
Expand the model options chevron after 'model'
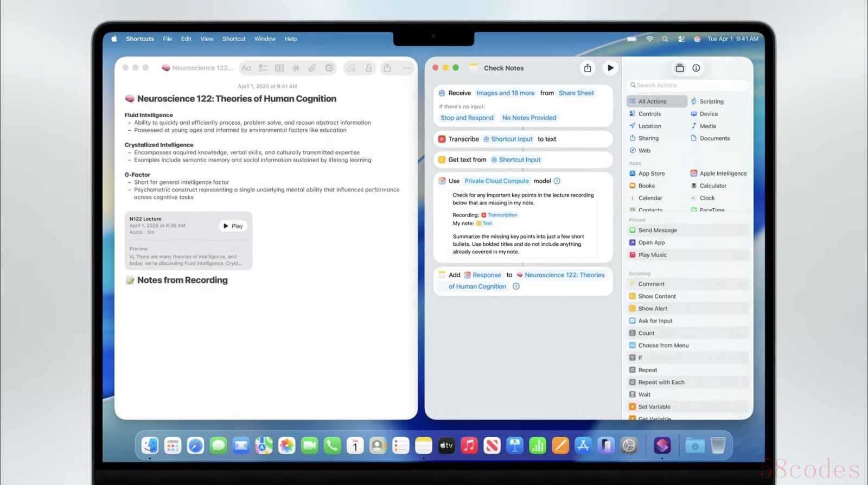click(x=557, y=181)
